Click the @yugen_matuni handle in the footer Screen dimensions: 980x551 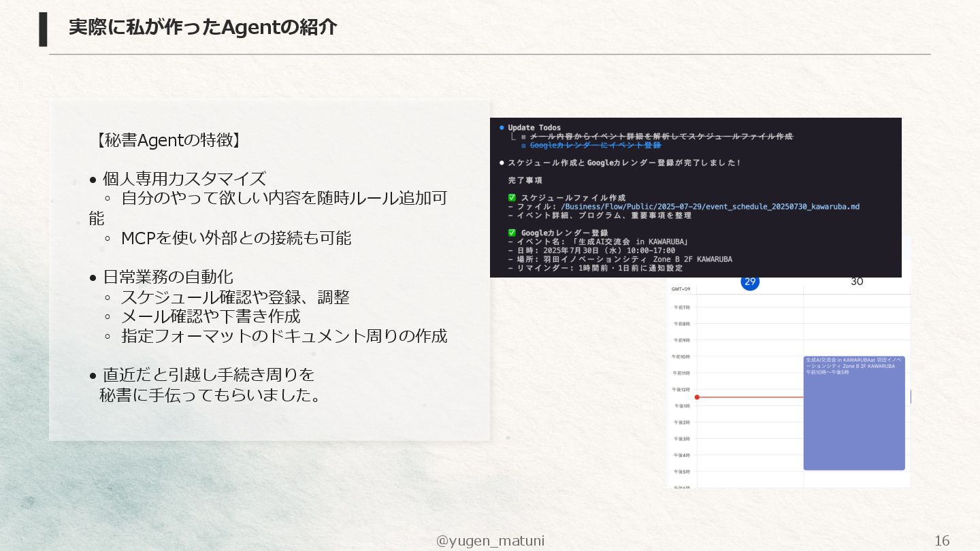pos(490,541)
